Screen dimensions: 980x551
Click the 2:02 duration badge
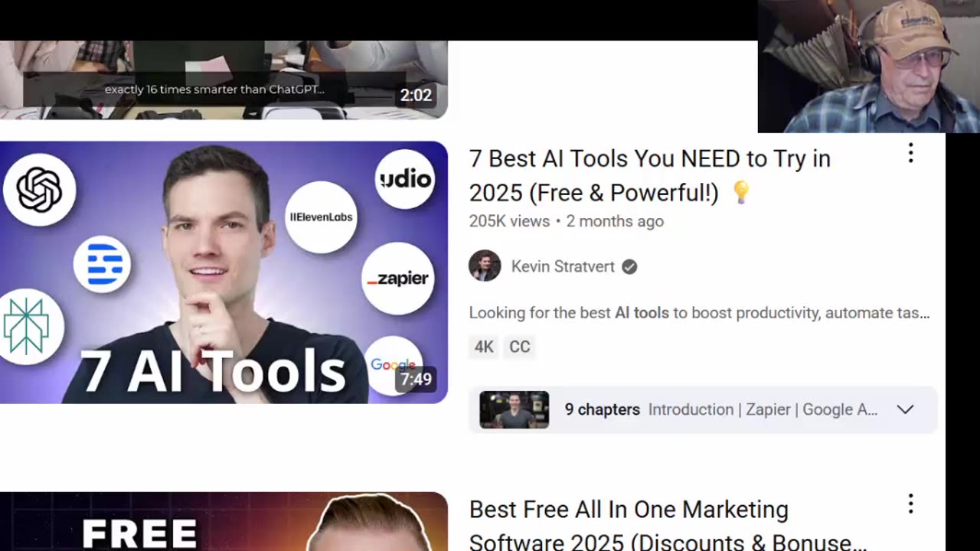[416, 95]
